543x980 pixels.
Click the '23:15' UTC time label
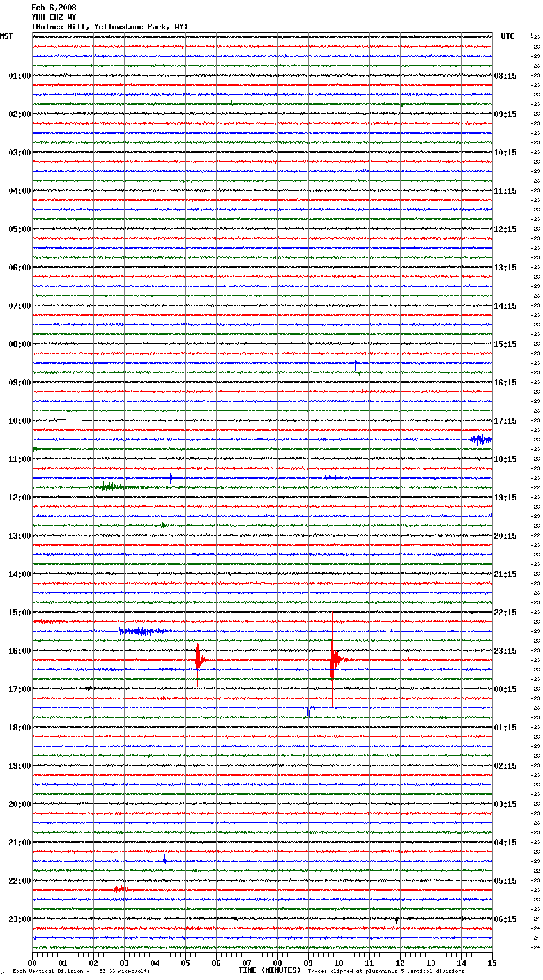pos(505,651)
